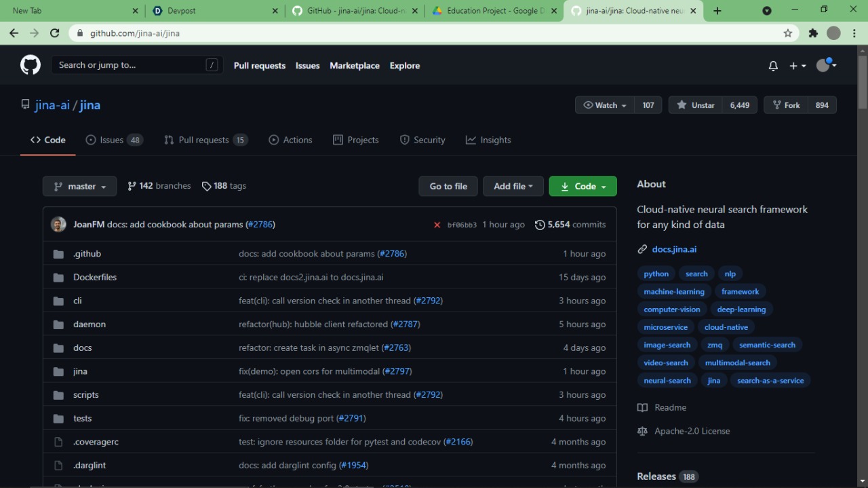Open the Security tab

click(422, 140)
